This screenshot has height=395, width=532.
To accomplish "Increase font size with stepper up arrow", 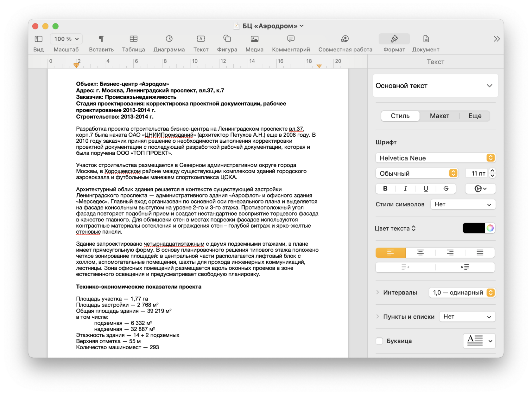I will (492, 171).
